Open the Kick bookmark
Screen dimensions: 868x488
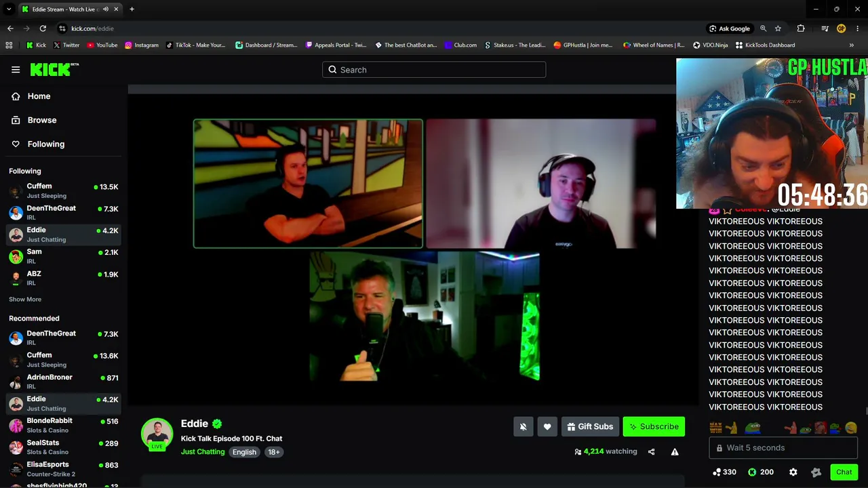pyautogui.click(x=36, y=45)
